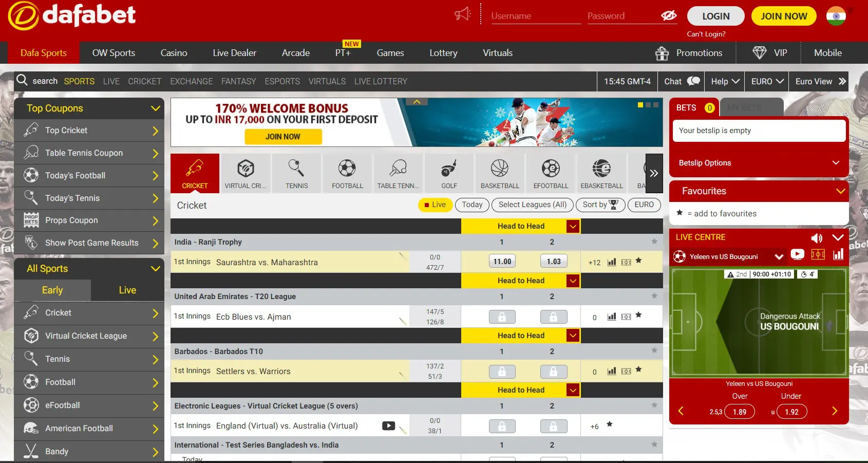Open Live Centre match selector dropdown

(x=779, y=256)
